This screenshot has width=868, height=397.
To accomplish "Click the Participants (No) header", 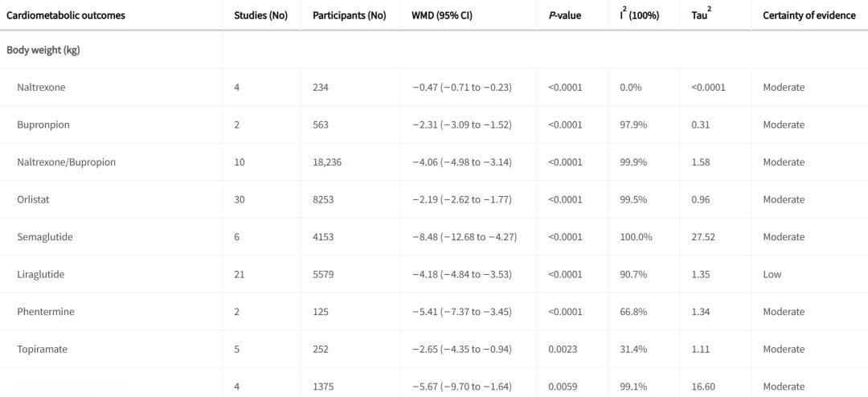I will 349,15.
